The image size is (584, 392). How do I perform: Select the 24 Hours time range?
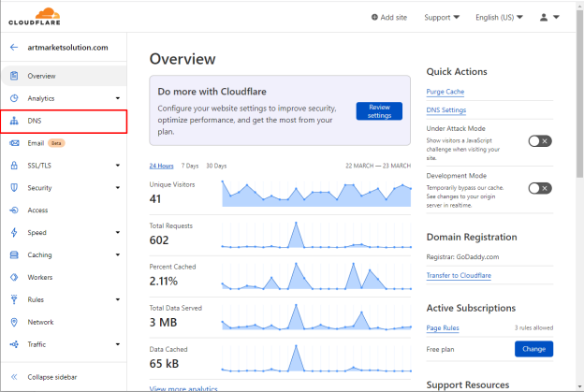(x=161, y=166)
